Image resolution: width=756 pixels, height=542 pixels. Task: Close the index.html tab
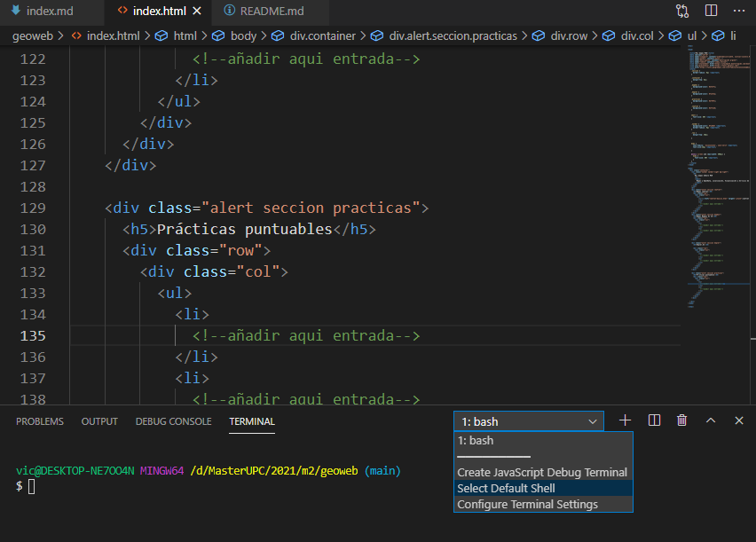197,12
